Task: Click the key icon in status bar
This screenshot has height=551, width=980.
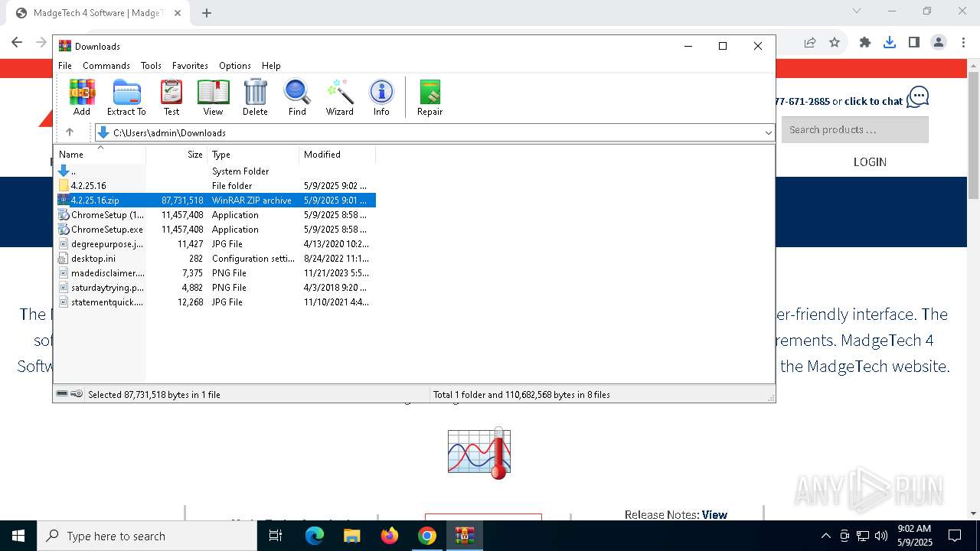Action: (77, 394)
